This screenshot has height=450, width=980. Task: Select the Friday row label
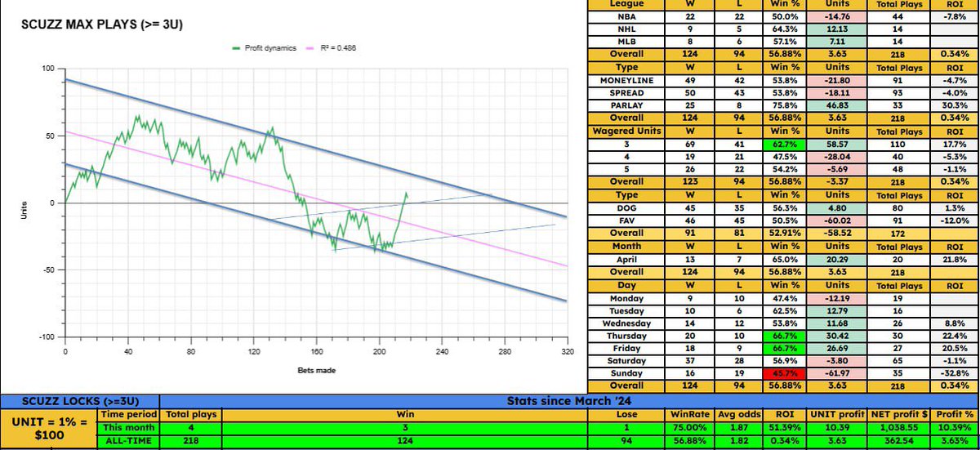coord(627,349)
